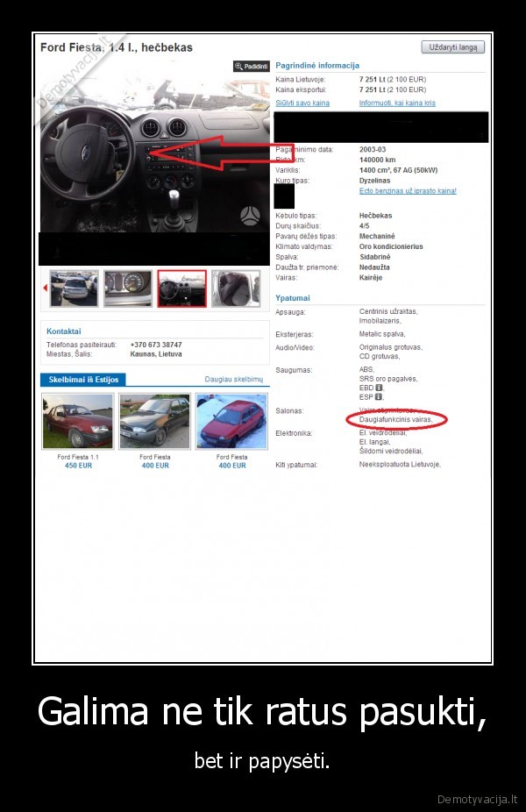Select the Daugiafunkcinis vairas feature text
The image size is (526, 812).
pos(395,419)
